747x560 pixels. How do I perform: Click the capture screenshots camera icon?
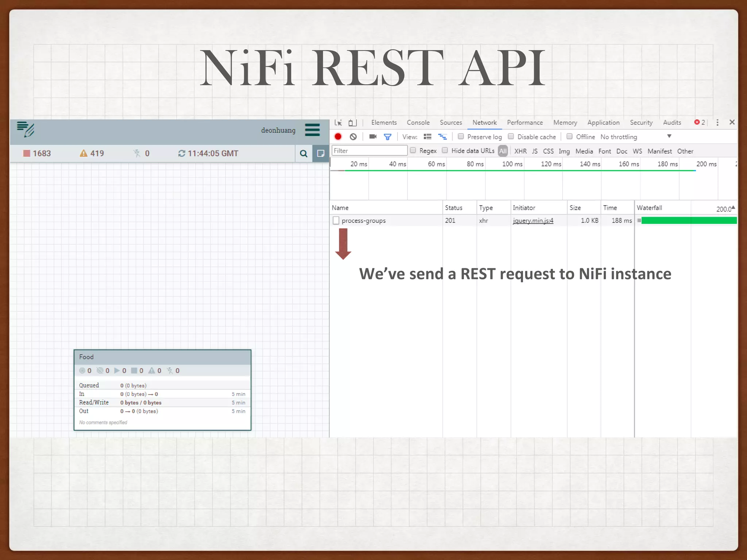coord(373,137)
